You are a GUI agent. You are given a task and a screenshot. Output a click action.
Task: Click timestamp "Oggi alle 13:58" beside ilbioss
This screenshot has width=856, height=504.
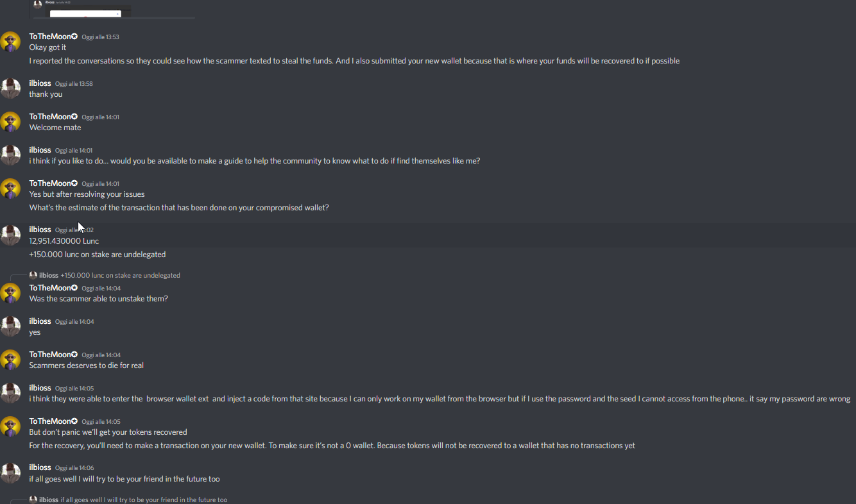74,84
